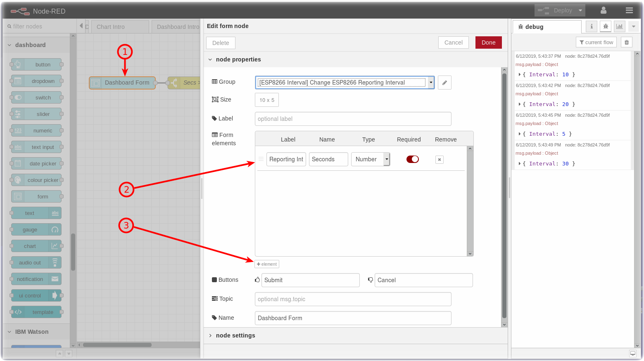Toggle the Required switch for Seconds
This screenshot has height=361, width=644.
(x=413, y=159)
